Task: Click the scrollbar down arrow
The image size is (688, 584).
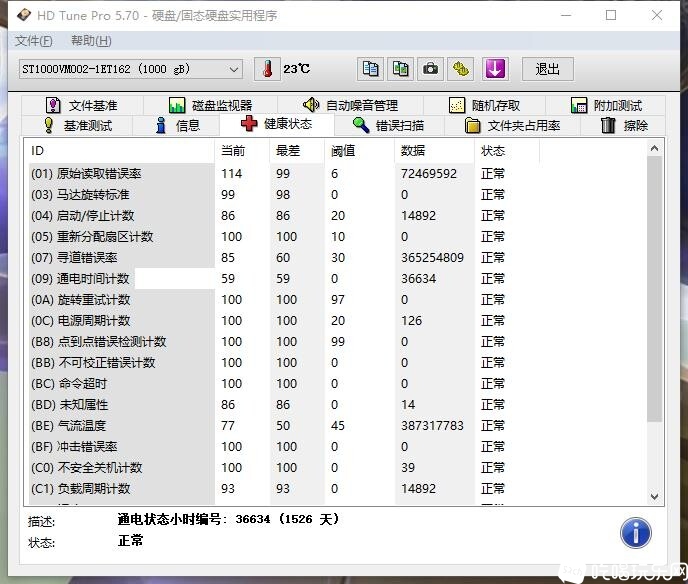Action: pos(654,496)
